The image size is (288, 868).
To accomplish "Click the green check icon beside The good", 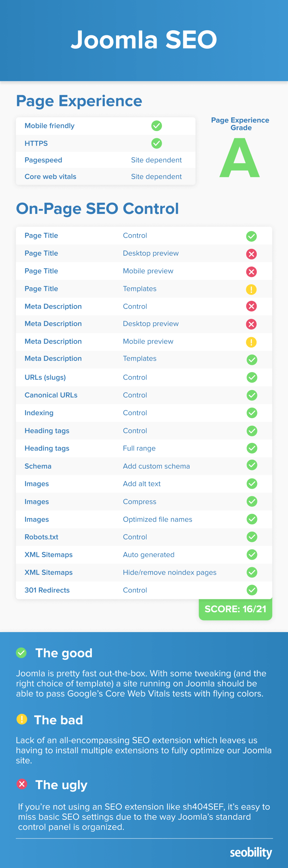I will [21, 653].
